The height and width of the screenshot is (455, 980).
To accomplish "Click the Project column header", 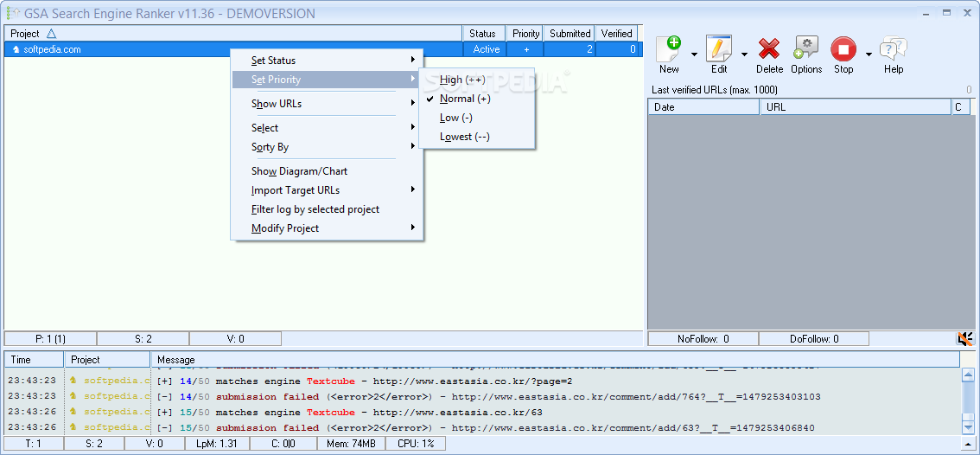I will click(x=233, y=34).
